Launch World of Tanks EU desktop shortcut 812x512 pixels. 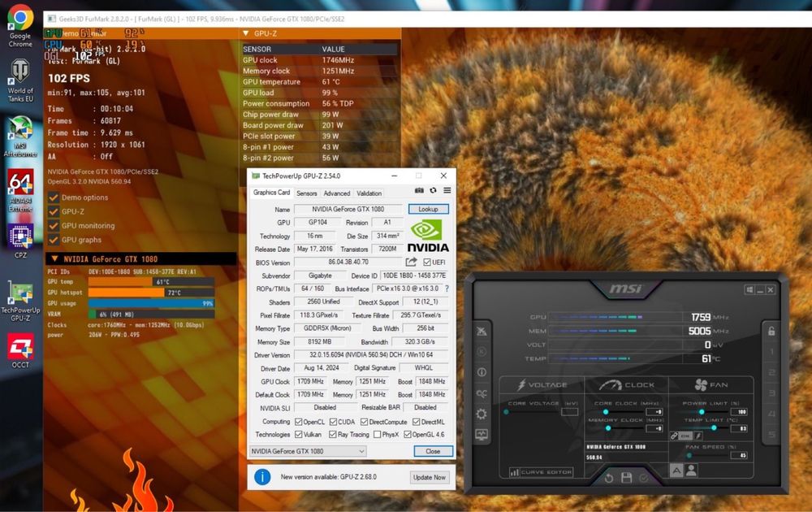[20, 80]
